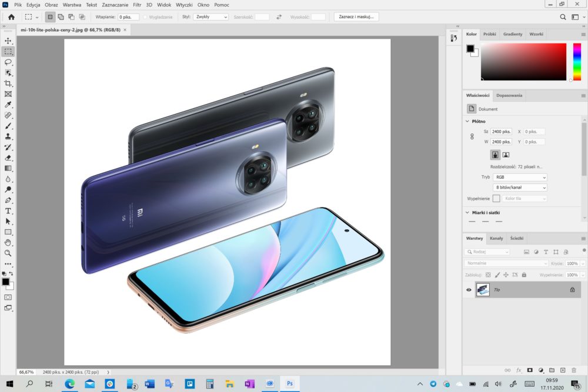
Task: Select the Gradient tool
Action: coord(8,168)
